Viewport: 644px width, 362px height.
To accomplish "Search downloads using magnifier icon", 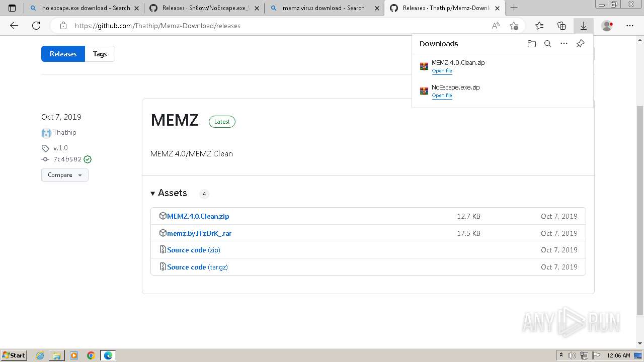I will pyautogui.click(x=548, y=44).
